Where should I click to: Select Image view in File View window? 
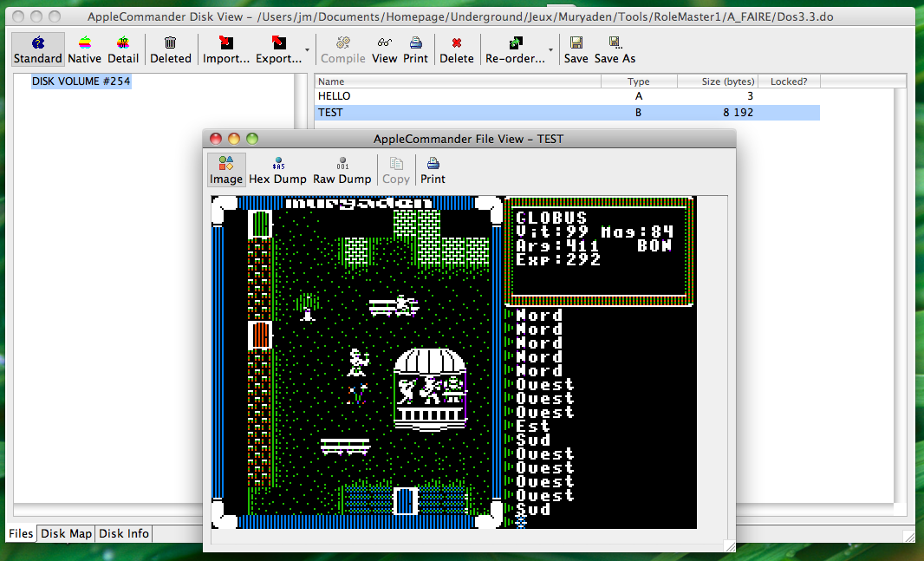pyautogui.click(x=225, y=170)
